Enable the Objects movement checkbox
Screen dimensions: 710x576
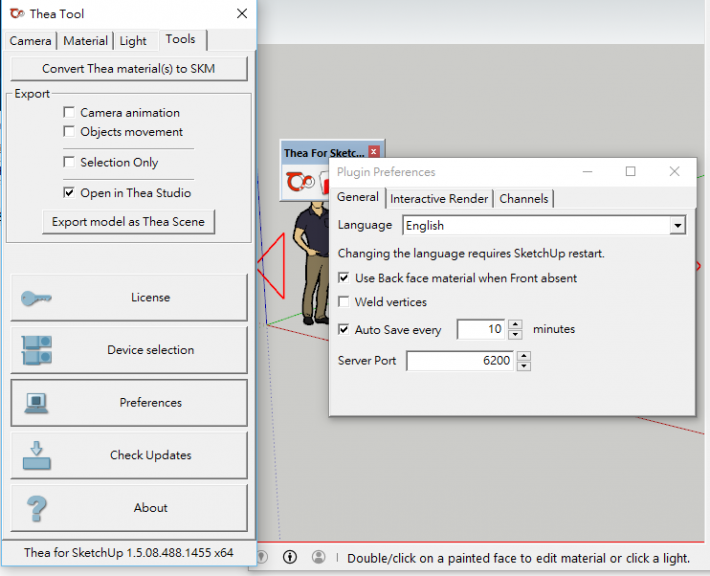pyautogui.click(x=69, y=131)
